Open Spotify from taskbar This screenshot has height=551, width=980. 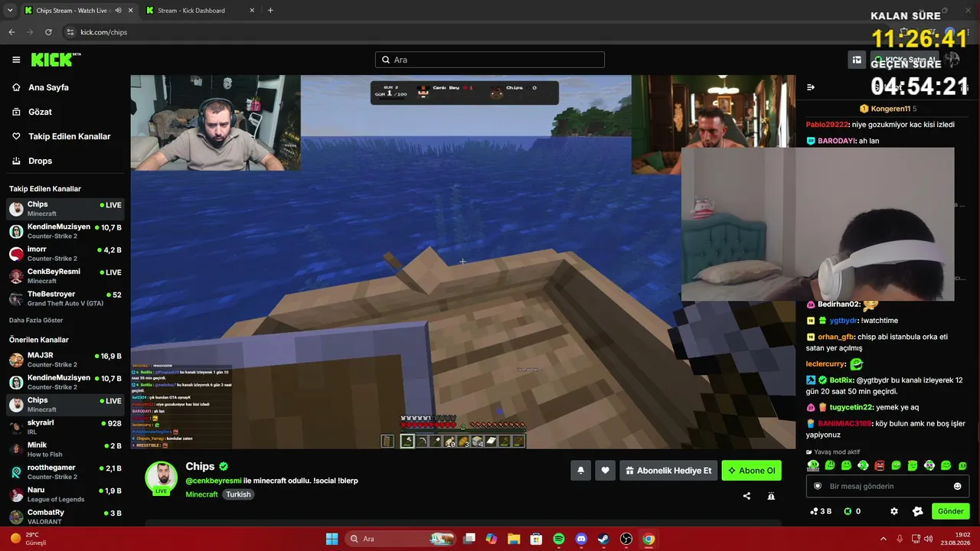pyautogui.click(x=559, y=539)
